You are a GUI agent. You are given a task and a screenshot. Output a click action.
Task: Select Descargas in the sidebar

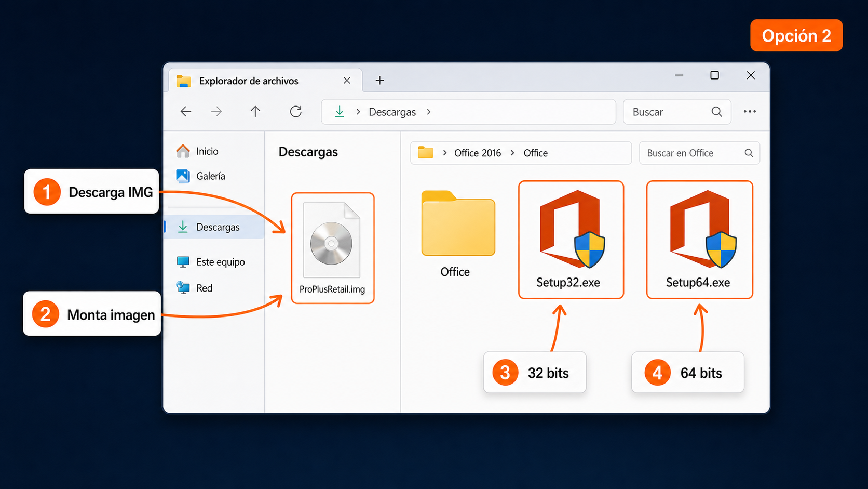click(215, 227)
